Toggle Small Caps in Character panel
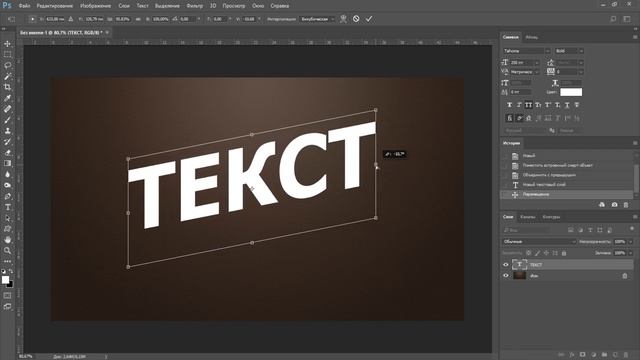 point(538,105)
